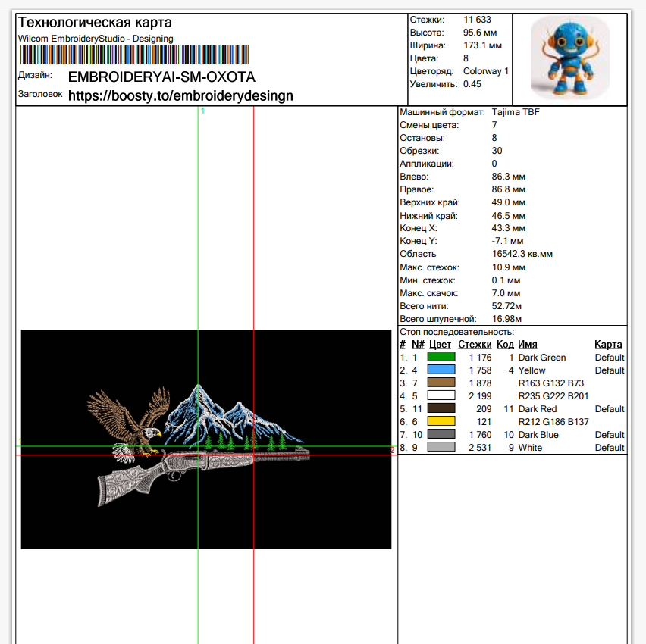Click the 'Dark Green' color name
Screen dimensions: 646x644
tap(542, 358)
